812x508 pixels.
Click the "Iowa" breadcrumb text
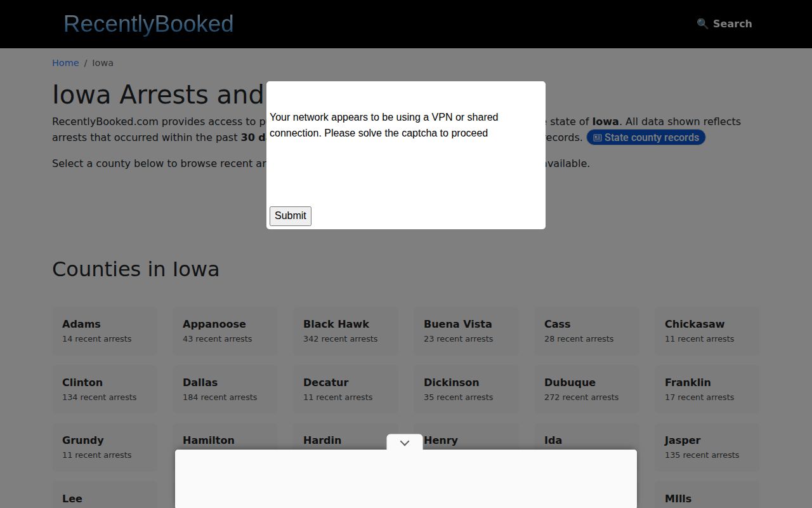point(103,63)
